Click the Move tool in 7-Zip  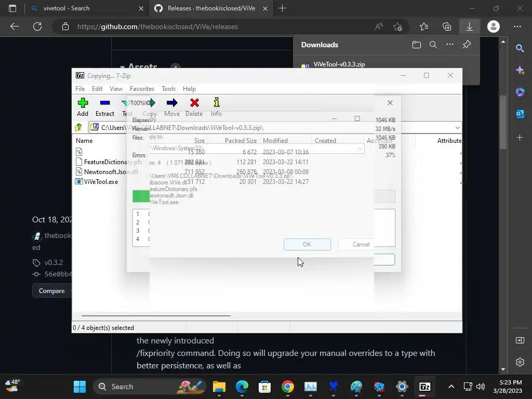click(172, 107)
